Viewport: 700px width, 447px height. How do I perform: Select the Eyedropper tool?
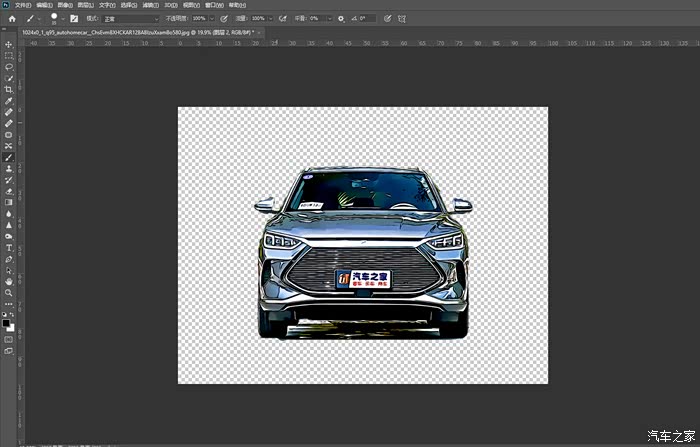[x=9, y=101]
